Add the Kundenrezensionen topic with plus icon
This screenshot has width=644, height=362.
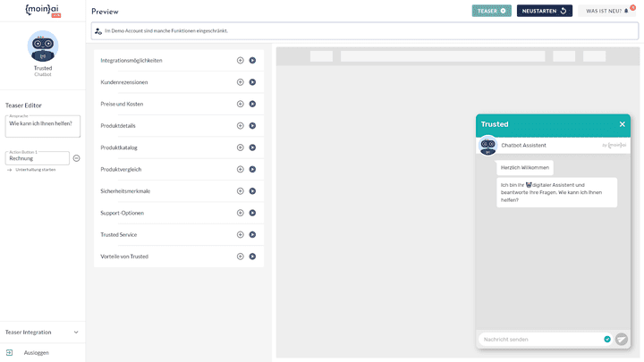[x=241, y=82]
